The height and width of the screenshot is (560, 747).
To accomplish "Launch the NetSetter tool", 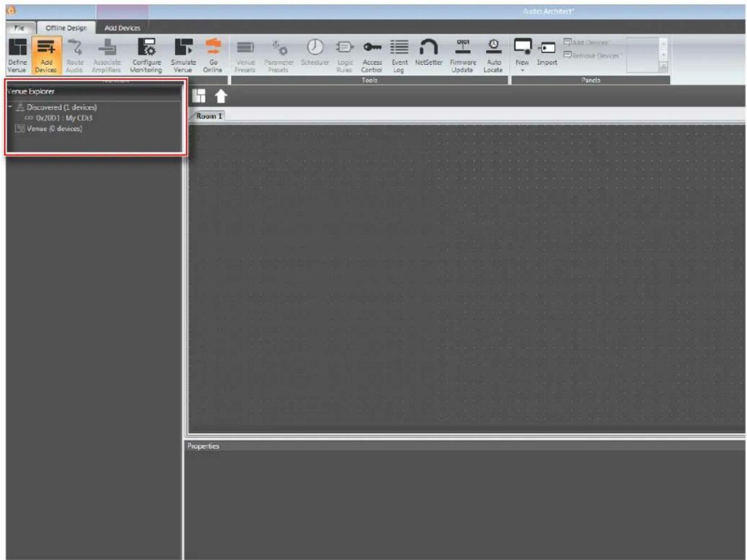I will pyautogui.click(x=429, y=52).
